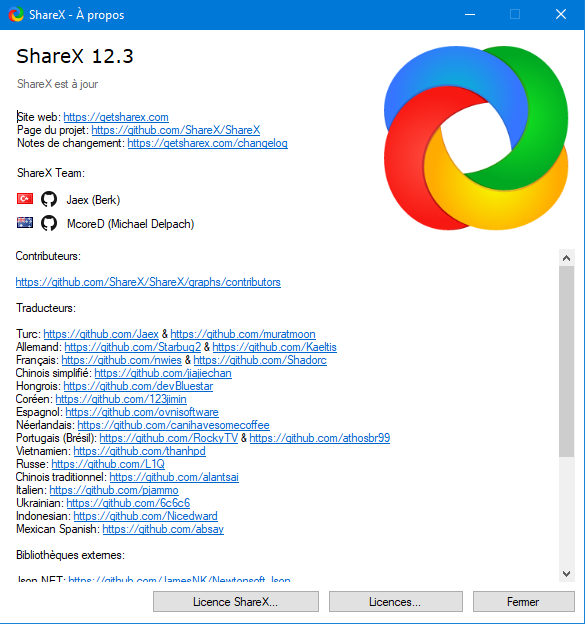This screenshot has height=624, width=585.
Task: Open the github.com/Jaex Turkish translator link
Action: tap(101, 334)
